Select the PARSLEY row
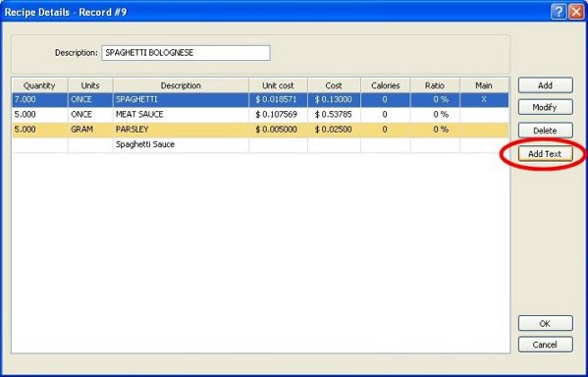This screenshot has height=377, width=588. click(260, 130)
